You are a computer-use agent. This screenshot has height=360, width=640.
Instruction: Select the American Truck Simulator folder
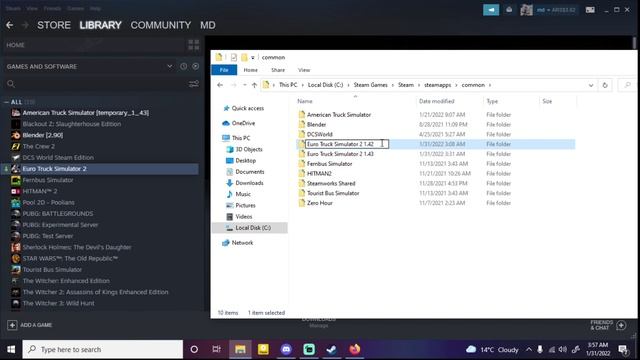(x=339, y=115)
